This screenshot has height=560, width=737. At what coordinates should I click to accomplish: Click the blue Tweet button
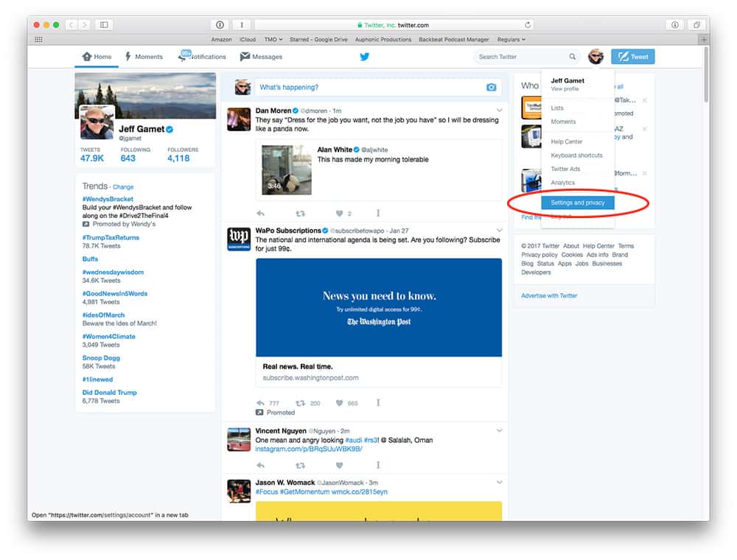point(632,57)
